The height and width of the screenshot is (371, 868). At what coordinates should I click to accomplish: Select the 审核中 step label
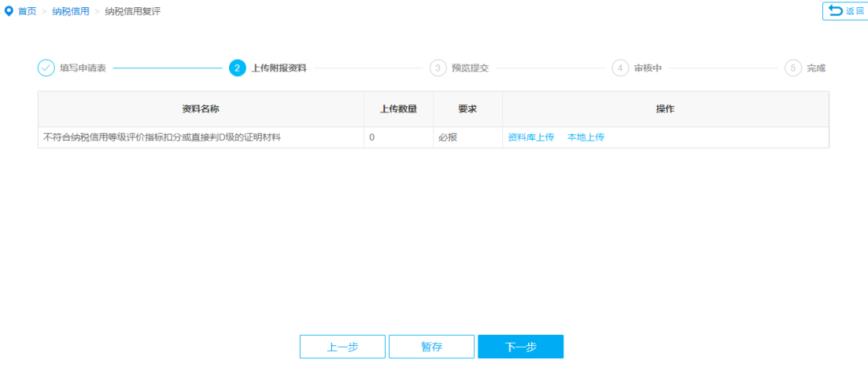click(649, 68)
